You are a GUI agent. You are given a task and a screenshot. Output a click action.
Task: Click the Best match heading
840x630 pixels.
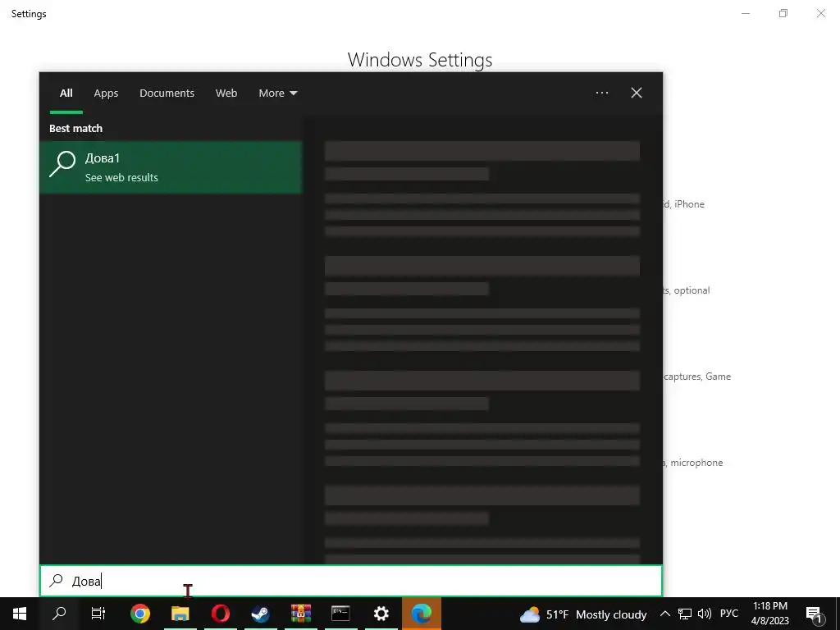coord(76,129)
